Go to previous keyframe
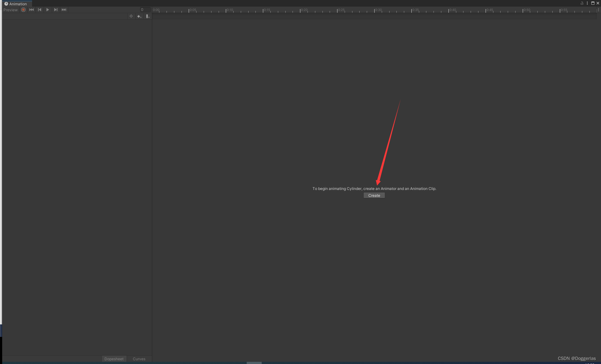 pos(40,10)
